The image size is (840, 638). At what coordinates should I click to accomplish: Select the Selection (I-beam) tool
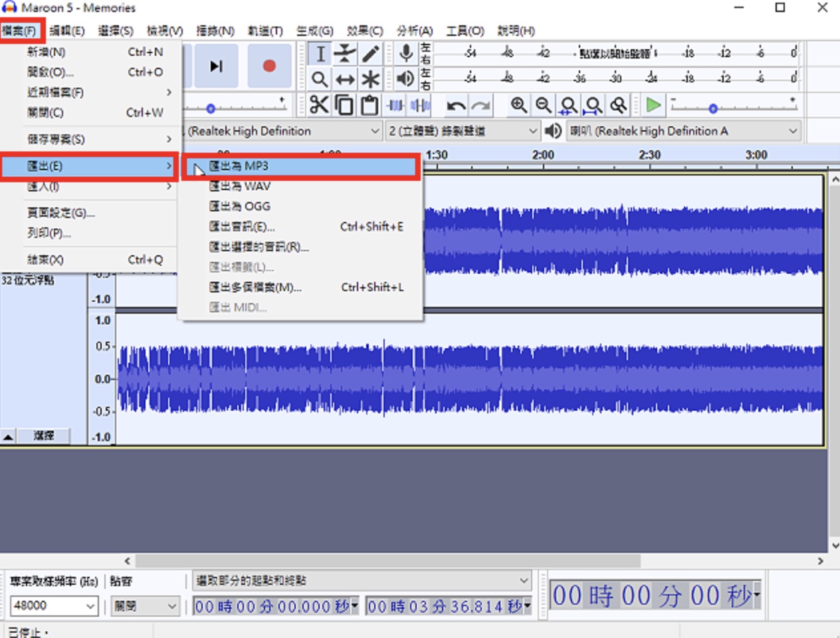click(320, 54)
